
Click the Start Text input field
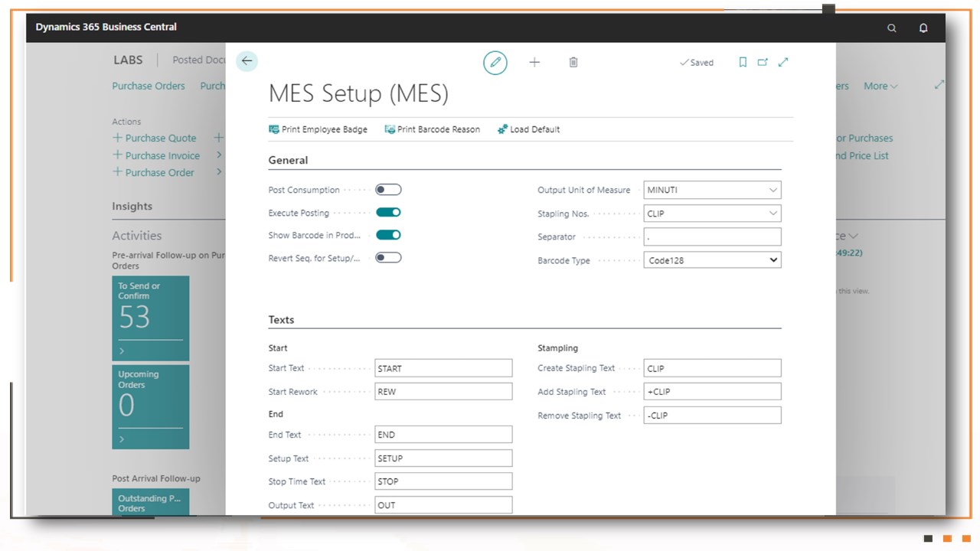click(443, 368)
